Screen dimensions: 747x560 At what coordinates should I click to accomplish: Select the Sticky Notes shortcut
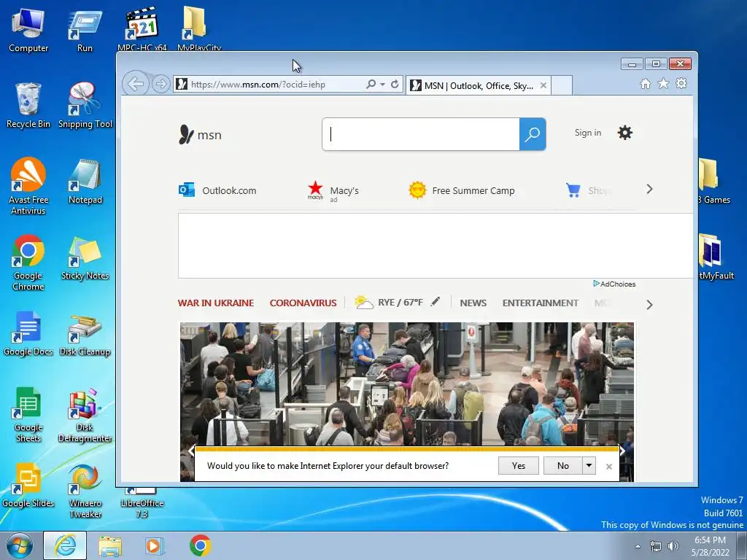[x=85, y=257]
